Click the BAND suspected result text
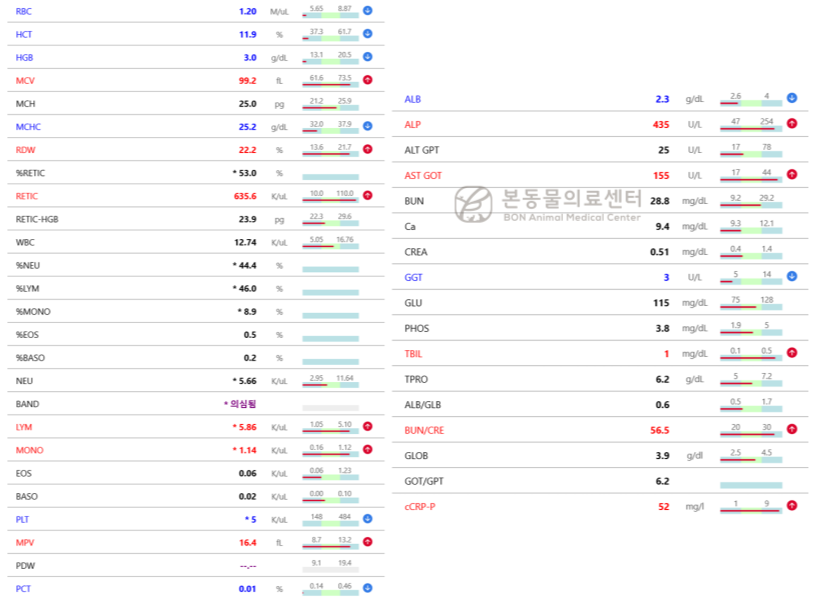 click(x=240, y=404)
